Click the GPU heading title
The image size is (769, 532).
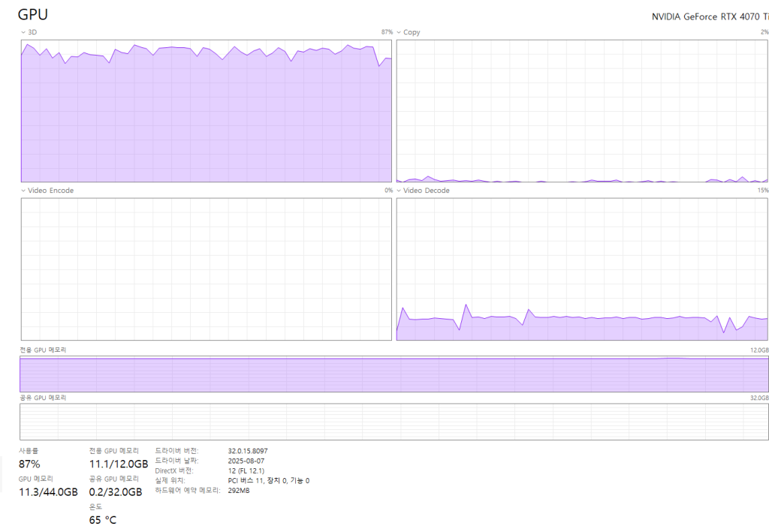(33, 14)
